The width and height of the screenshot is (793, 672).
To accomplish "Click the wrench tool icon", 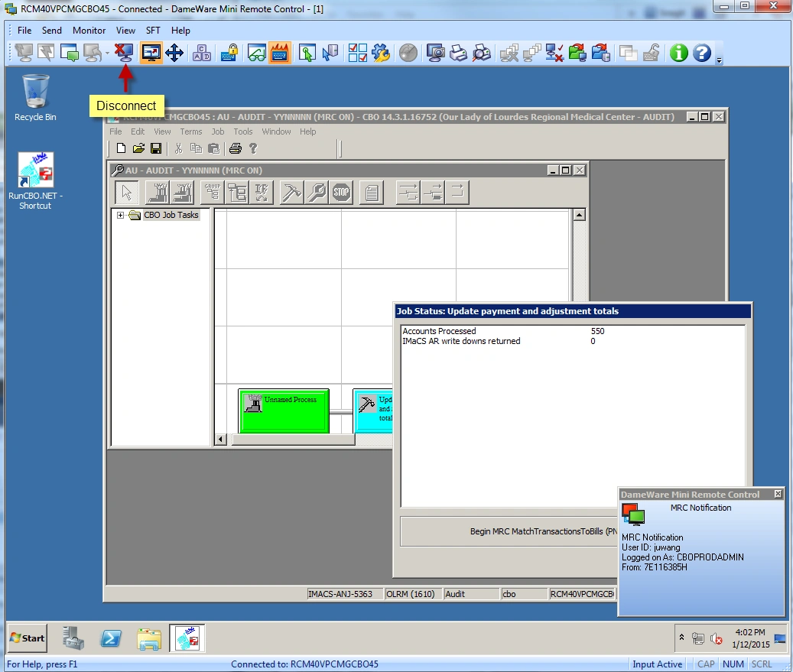I will (x=316, y=193).
